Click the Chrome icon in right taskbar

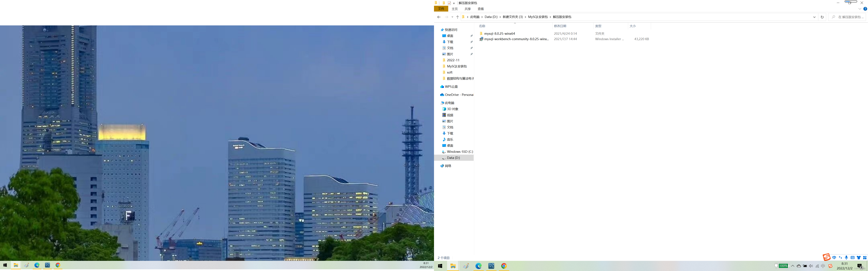click(x=503, y=266)
